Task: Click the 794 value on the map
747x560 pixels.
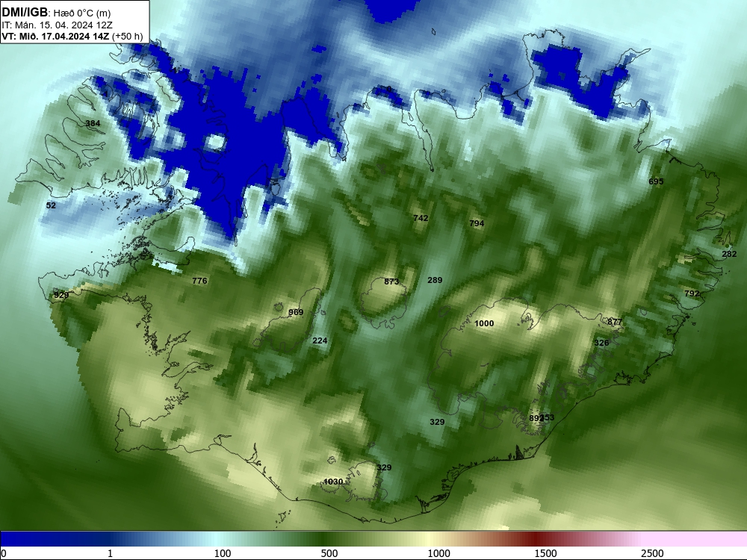Action: (477, 223)
